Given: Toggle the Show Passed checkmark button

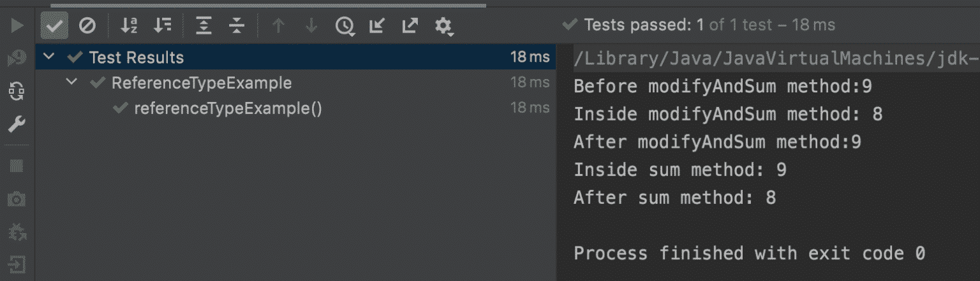Looking at the screenshot, I should (54, 25).
